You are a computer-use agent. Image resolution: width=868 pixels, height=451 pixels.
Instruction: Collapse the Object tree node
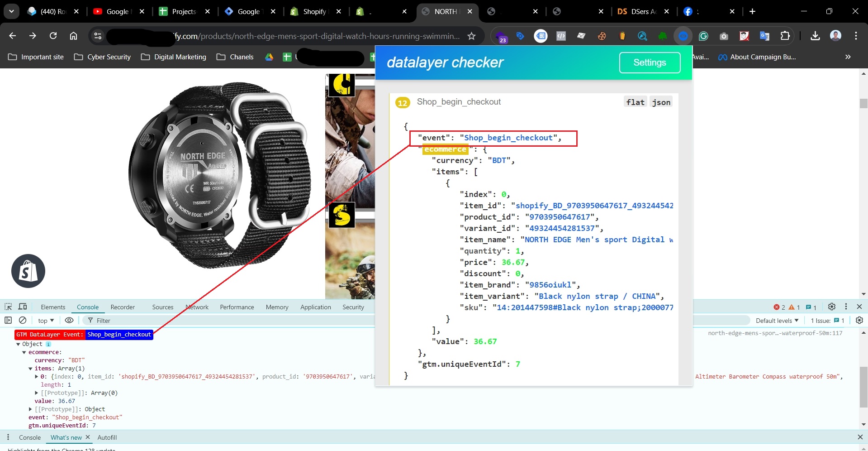click(18, 344)
